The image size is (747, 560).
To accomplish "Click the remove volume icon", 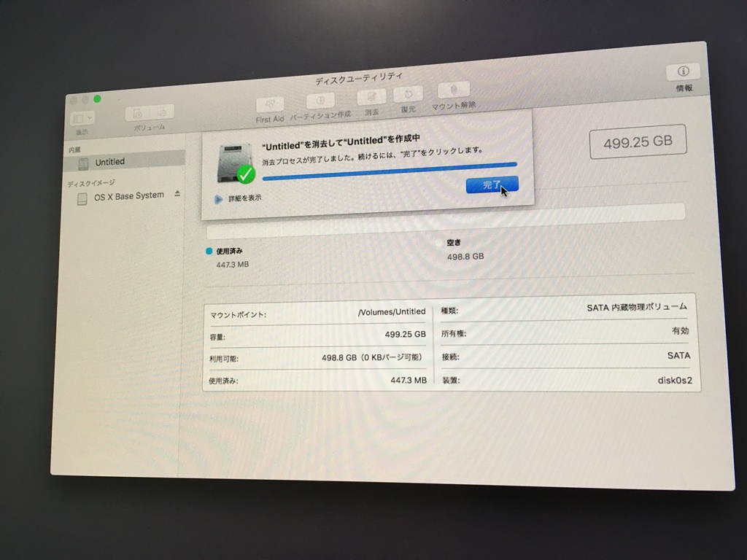I will 162,112.
